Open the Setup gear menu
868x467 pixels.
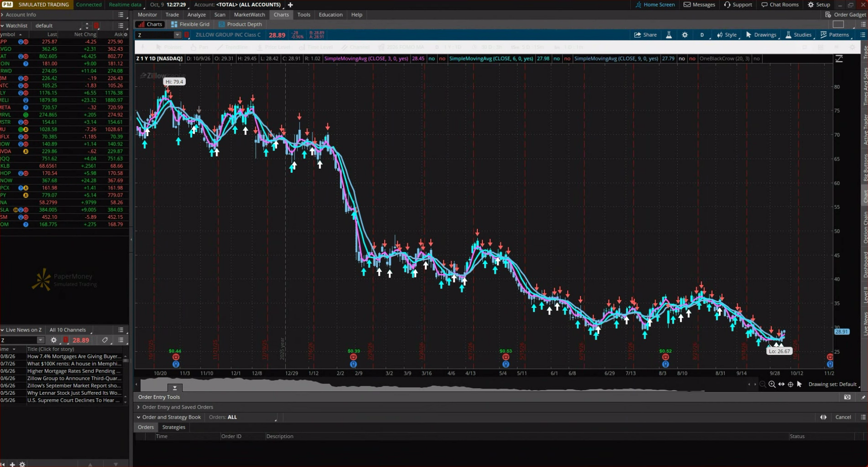click(x=819, y=5)
